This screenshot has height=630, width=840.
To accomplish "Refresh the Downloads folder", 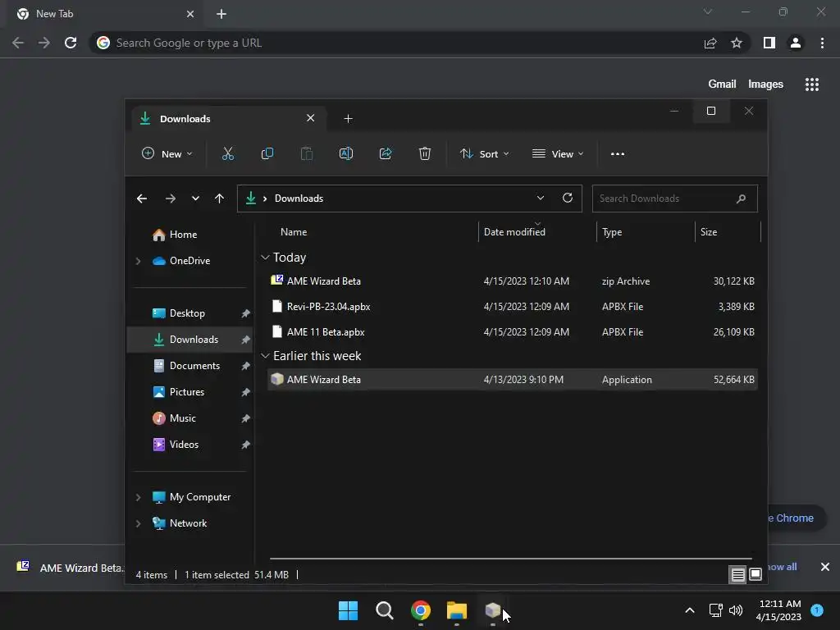I will (x=568, y=199).
